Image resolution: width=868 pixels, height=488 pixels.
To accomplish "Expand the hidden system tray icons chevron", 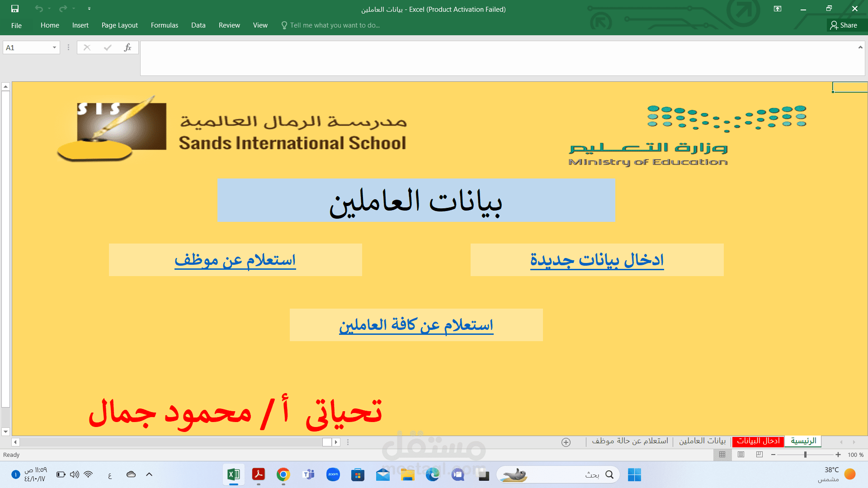I will tap(149, 474).
